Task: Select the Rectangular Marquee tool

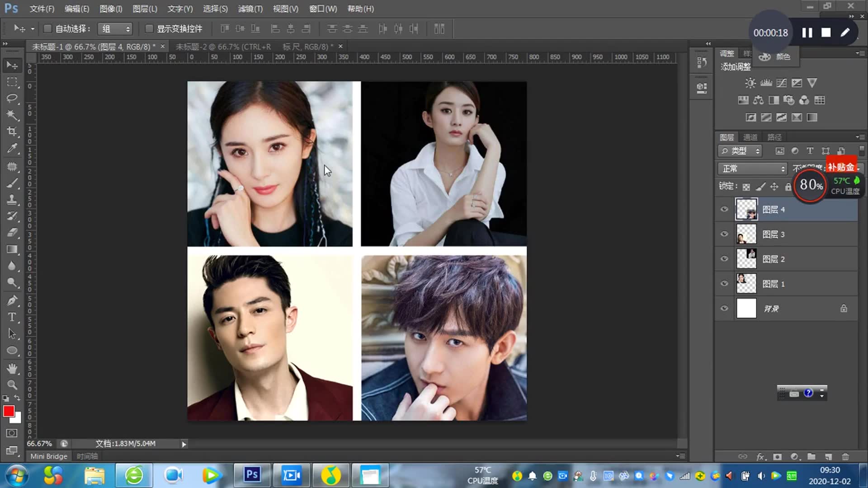Action: point(12,82)
